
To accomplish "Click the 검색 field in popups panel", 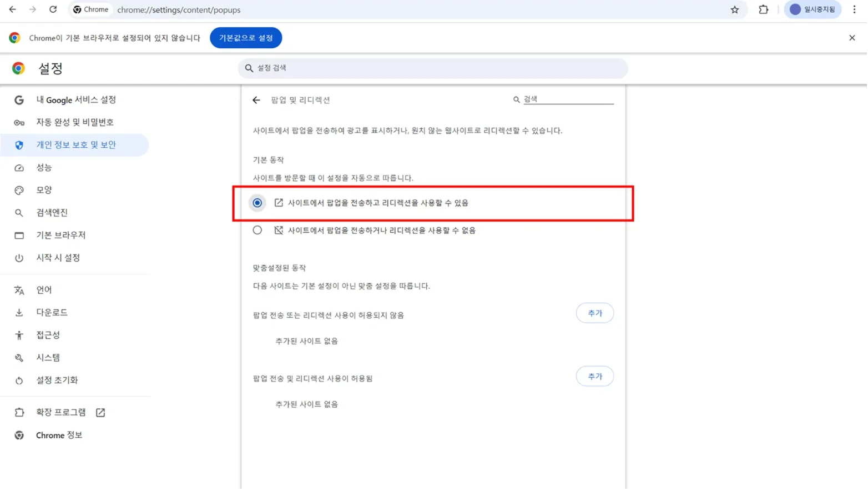I will (568, 99).
